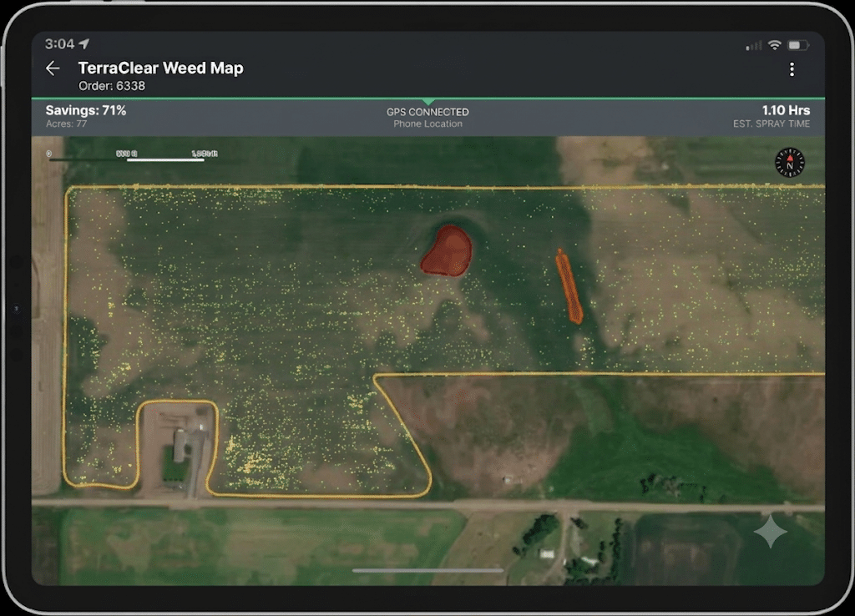855x616 pixels.
Task: Tap the location arrow beside the time
Action: (84, 43)
